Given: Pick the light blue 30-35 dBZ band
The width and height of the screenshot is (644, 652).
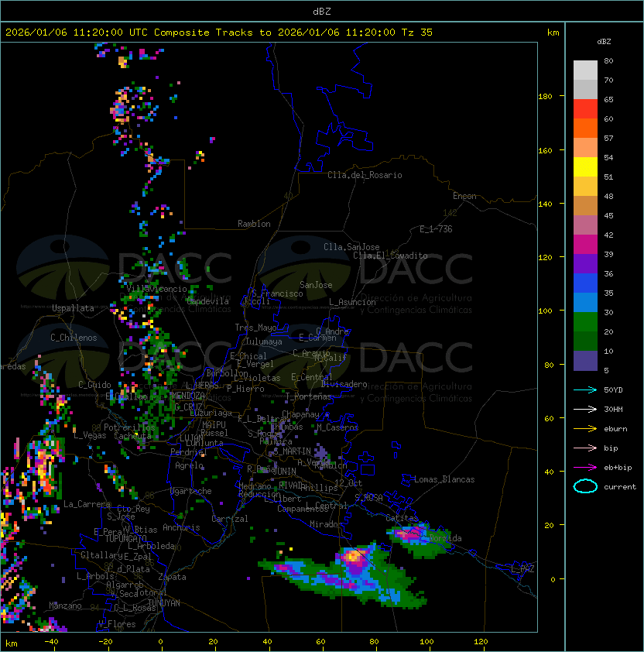Looking at the screenshot, I should [x=585, y=303].
